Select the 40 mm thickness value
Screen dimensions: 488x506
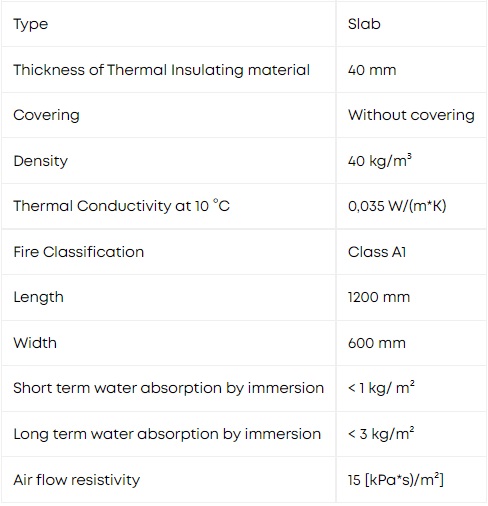click(372, 70)
